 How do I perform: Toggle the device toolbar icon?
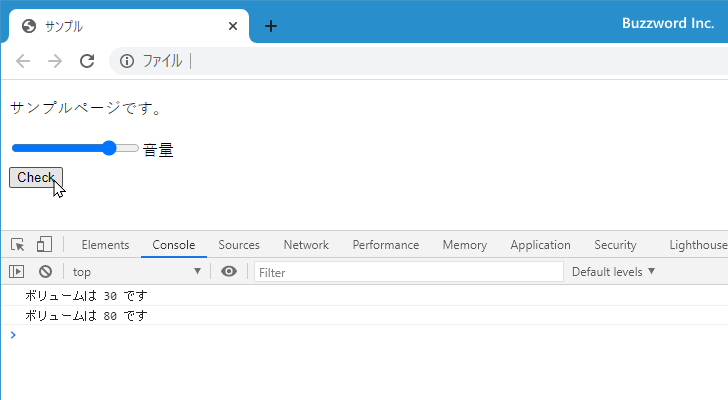click(x=44, y=245)
